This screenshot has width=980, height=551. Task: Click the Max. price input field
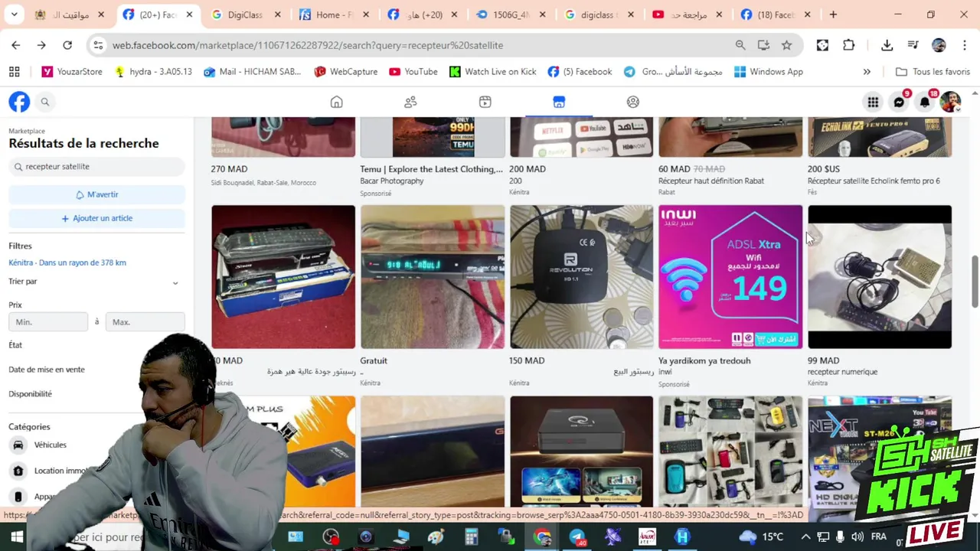[145, 322]
